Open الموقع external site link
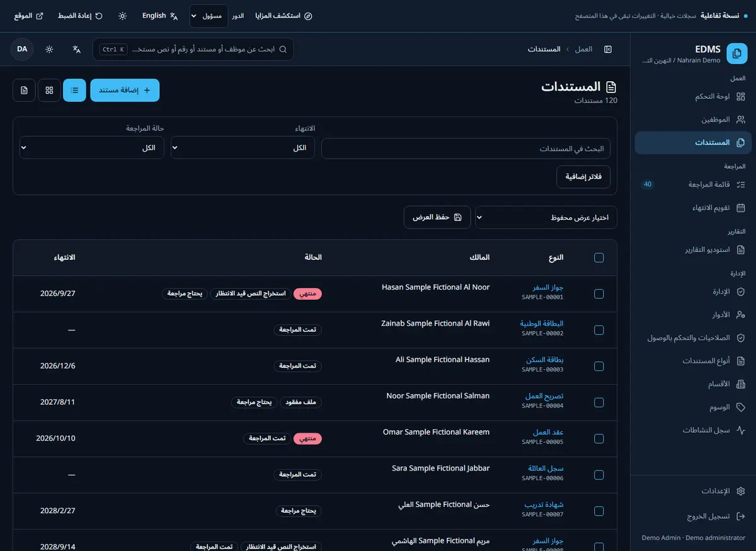 28,16
